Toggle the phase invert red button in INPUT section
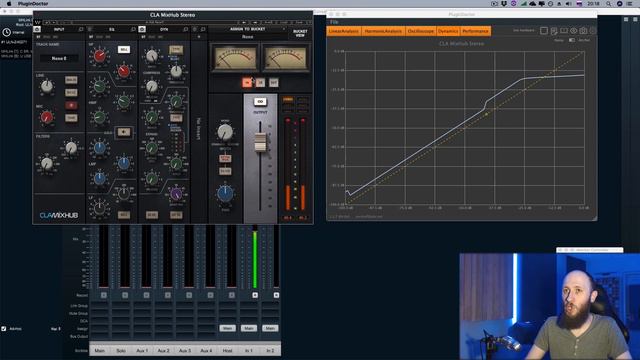This screenshot has width=640, height=360. [x=71, y=105]
